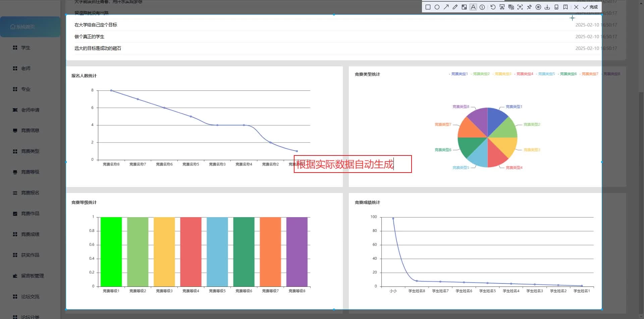644x319 pixels.
Task: Select the ellipse annotation tool
Action: pyautogui.click(x=437, y=7)
